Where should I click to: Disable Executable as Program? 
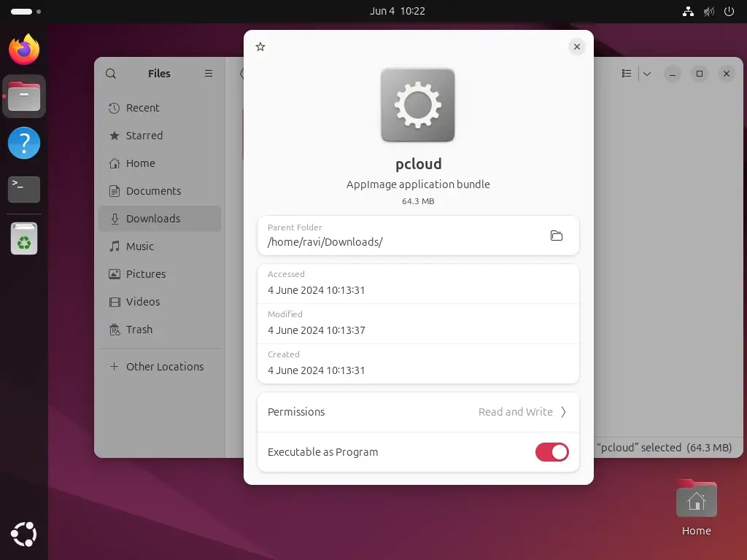coord(551,452)
